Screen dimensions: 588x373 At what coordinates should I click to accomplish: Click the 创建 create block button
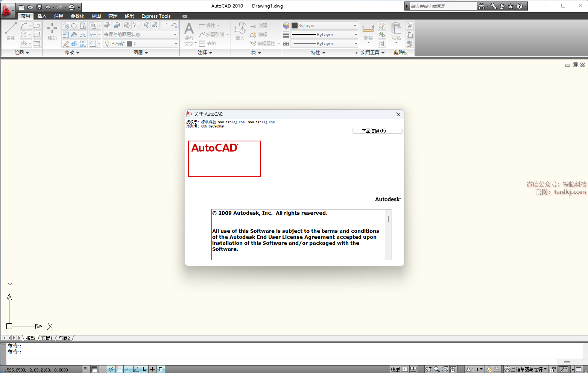[259, 26]
